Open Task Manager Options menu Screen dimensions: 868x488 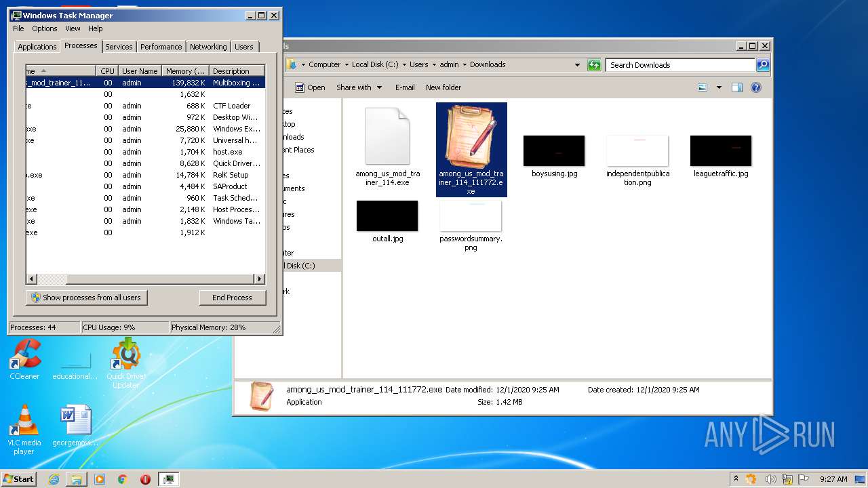click(45, 28)
